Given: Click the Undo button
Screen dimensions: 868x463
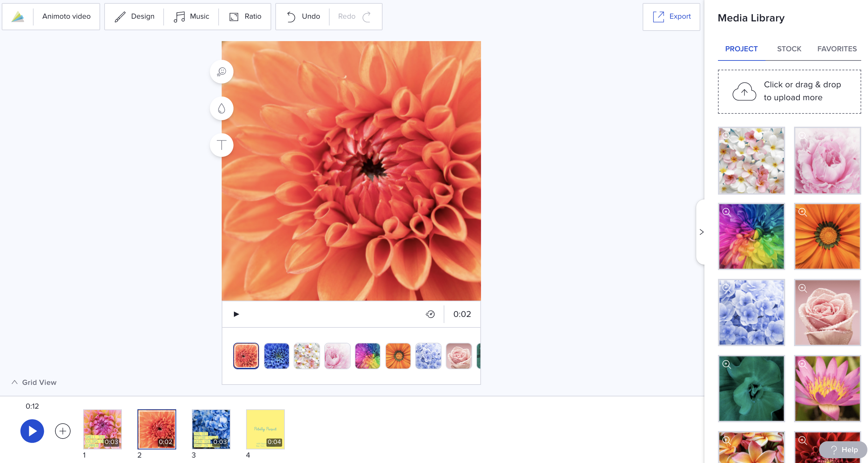Looking at the screenshot, I should [x=303, y=17].
